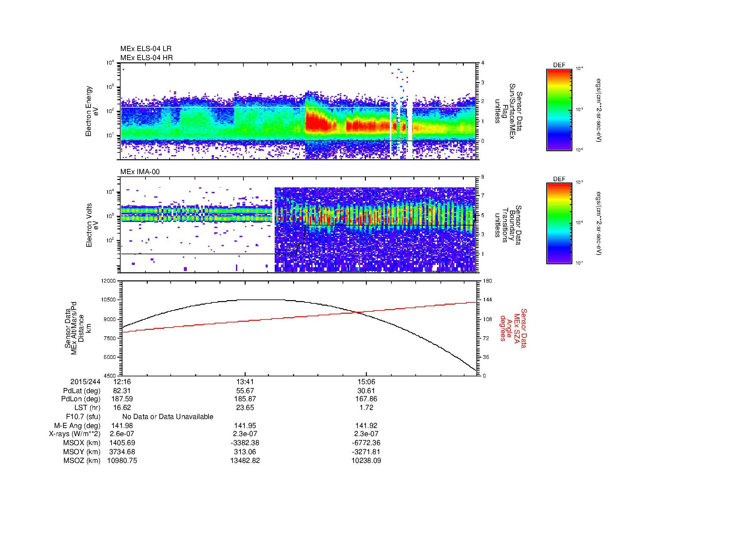Screen dimensions: 756x534
Task: Click the PdLon value 167.86
Action: pyautogui.click(x=366, y=399)
